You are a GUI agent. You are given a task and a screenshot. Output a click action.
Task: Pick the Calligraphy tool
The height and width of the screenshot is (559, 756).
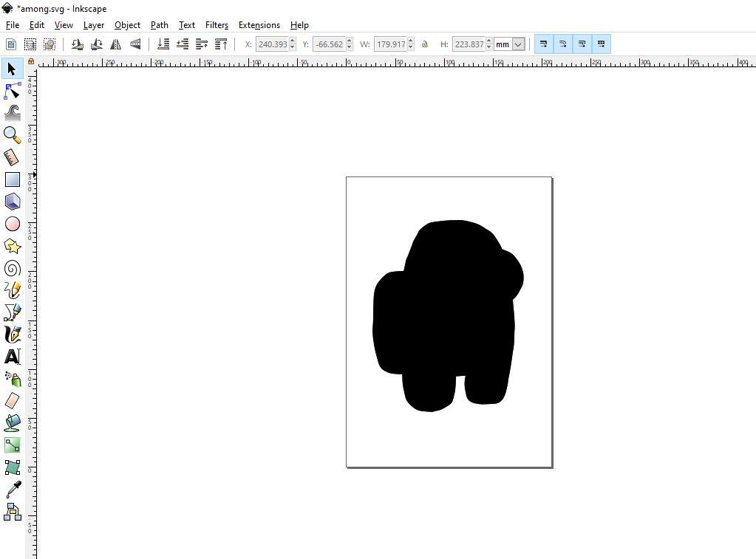(12, 334)
